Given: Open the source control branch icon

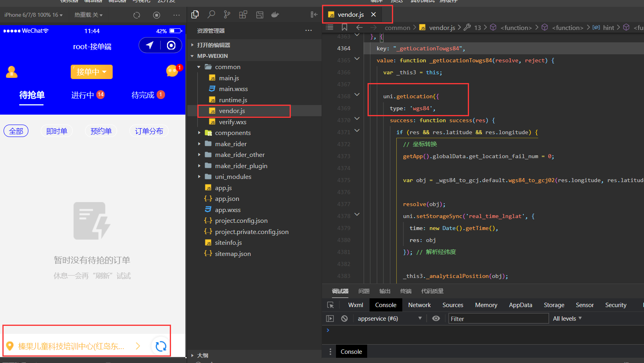Looking at the screenshot, I should pos(227,15).
